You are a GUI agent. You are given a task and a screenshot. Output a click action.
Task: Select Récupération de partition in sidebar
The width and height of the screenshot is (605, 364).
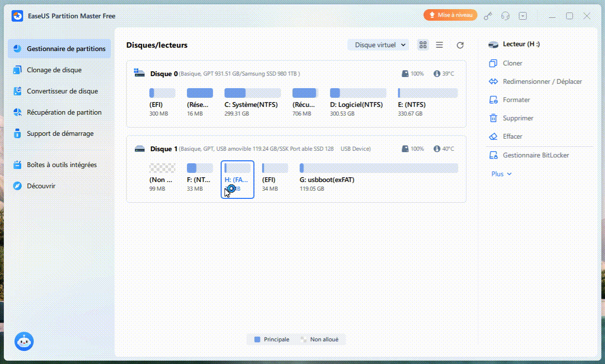click(x=64, y=112)
